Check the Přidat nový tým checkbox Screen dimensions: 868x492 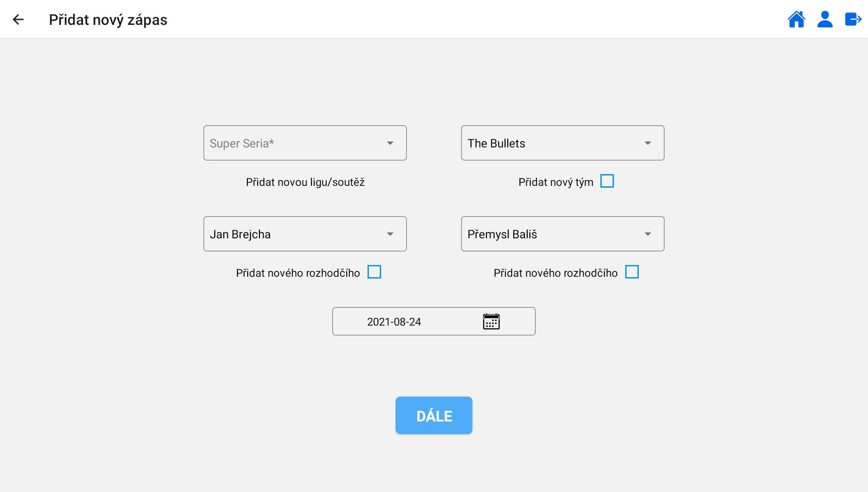click(x=607, y=181)
